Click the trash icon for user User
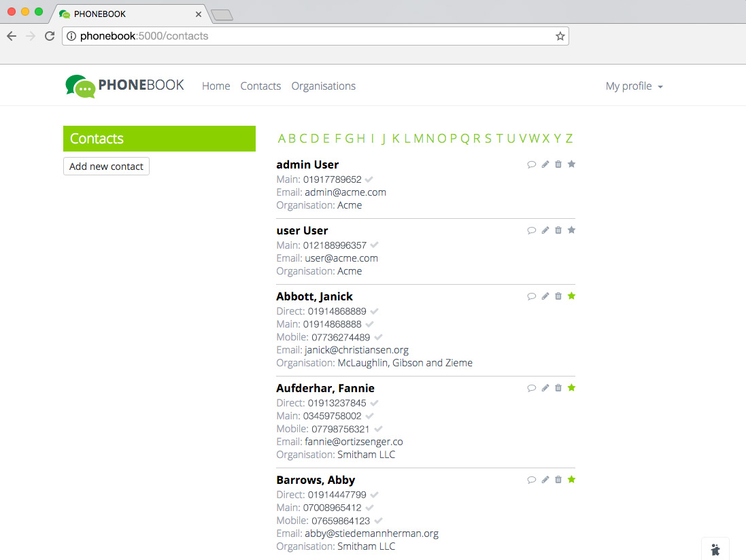 (558, 230)
